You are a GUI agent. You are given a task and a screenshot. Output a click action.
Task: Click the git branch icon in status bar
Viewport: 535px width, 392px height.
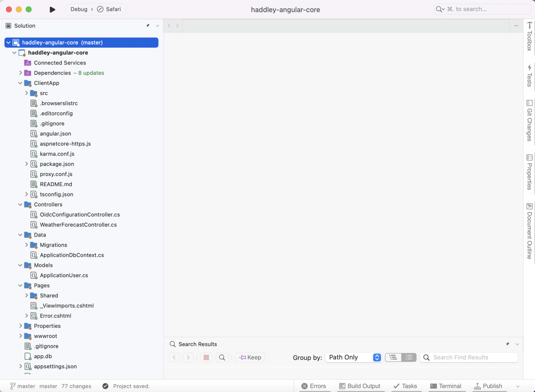point(13,386)
